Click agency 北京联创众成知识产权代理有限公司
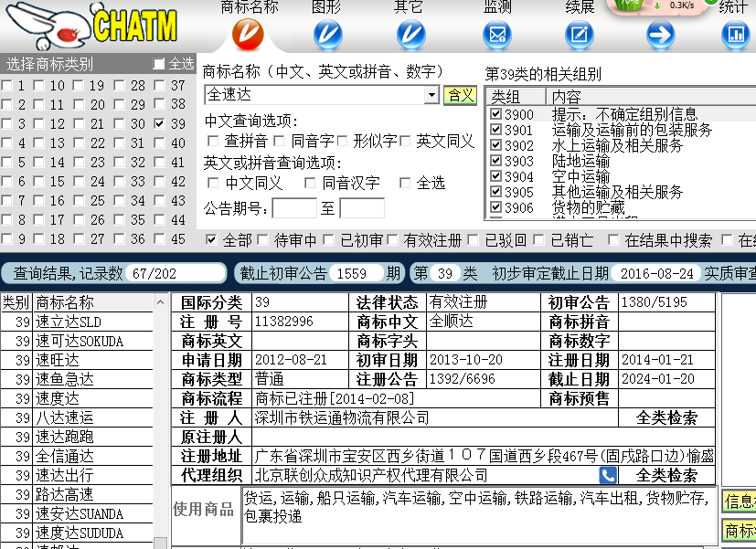Viewport: 756px width, 549px height. pos(371,475)
